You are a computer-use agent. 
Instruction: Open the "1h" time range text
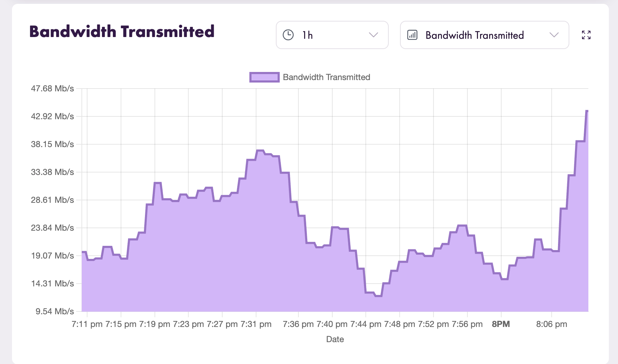[308, 35]
